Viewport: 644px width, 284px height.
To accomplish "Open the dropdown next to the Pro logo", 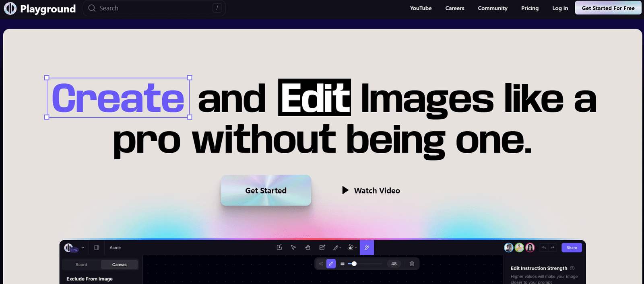I will (x=83, y=248).
